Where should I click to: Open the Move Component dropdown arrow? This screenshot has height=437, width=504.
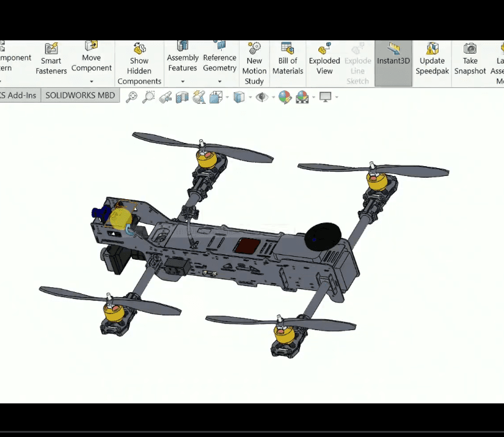(91, 82)
